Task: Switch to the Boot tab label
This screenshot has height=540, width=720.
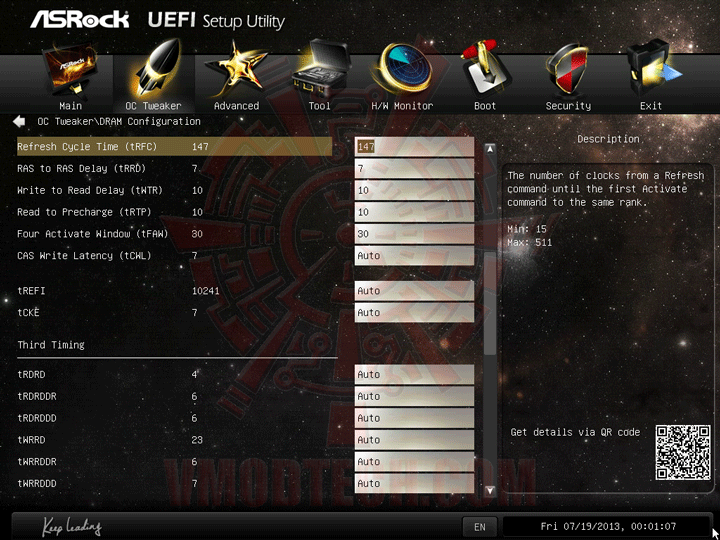Action: 485,106
